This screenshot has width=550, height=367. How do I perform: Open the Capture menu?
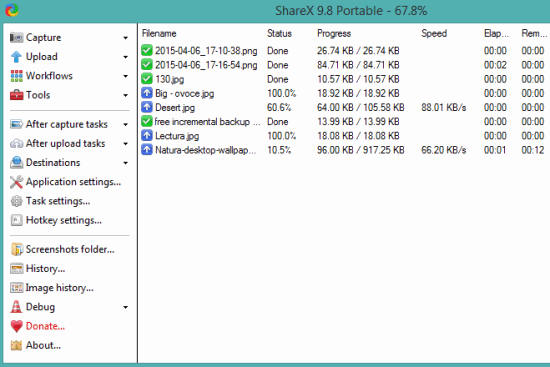tap(43, 37)
